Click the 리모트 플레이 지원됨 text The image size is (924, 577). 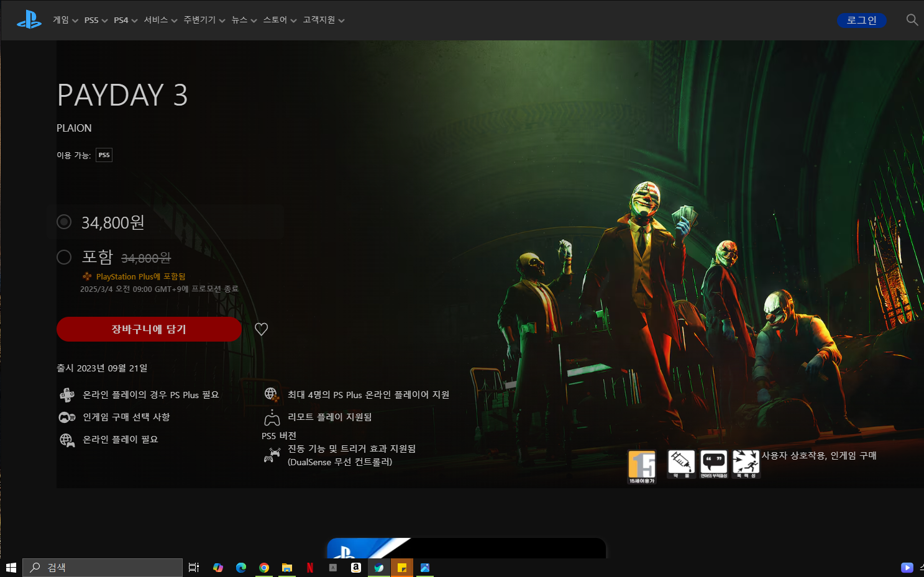point(329,417)
